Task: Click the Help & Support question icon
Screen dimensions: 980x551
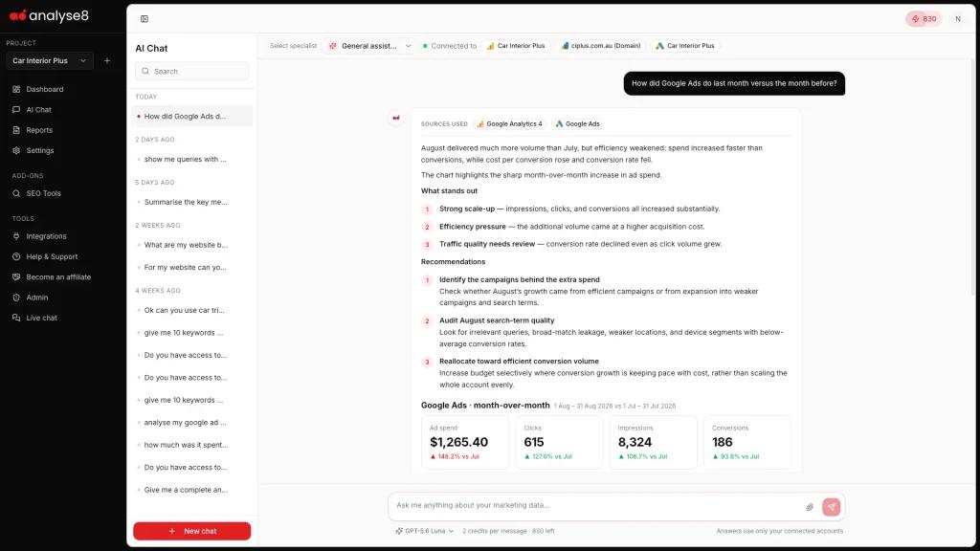Action: click(x=16, y=256)
